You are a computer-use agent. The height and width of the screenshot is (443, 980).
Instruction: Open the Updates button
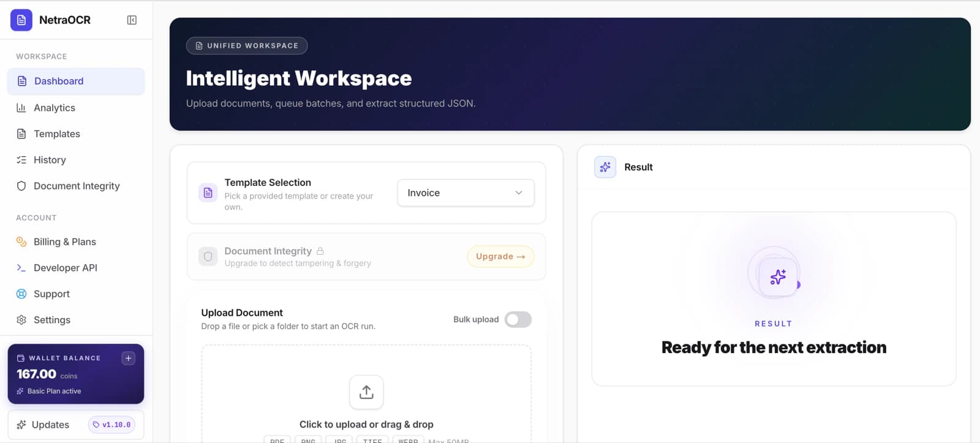[x=76, y=425]
